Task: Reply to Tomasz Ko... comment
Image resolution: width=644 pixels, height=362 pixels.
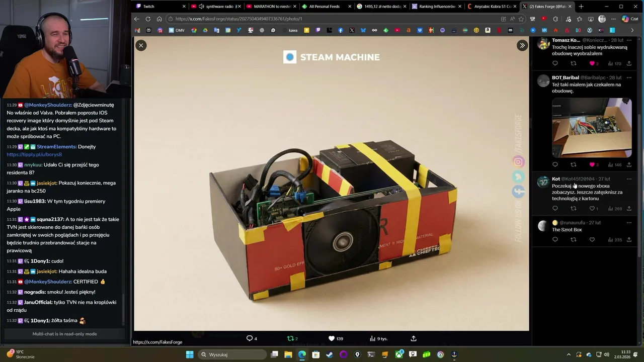Action: [555, 63]
